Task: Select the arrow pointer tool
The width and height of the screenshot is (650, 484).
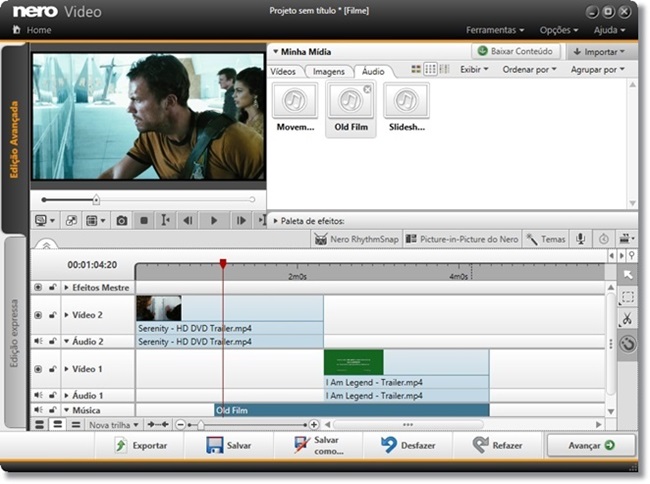Action: point(628,275)
